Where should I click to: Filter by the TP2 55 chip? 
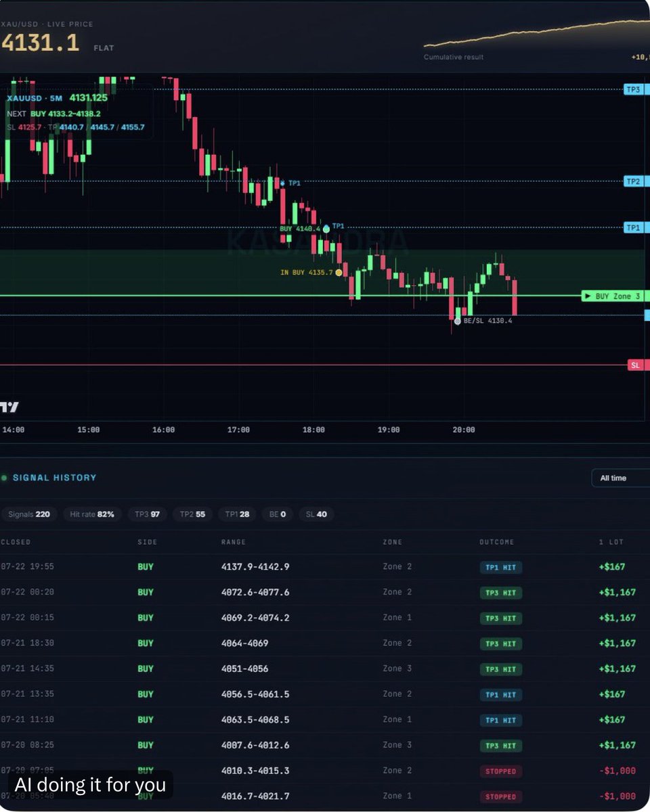(x=192, y=514)
